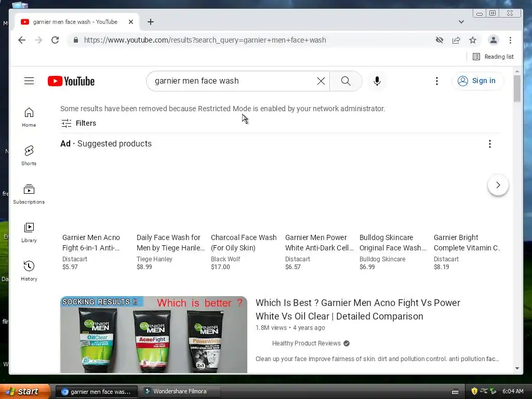The width and height of the screenshot is (532, 399).
Task: Play the Garnier Men comparison video thumbnail
Action: 154,335
